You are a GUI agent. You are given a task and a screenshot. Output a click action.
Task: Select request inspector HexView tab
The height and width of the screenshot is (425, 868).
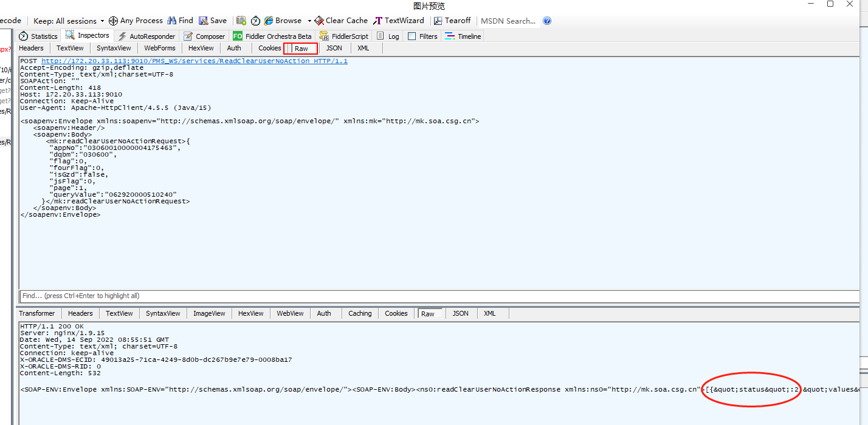[x=201, y=48]
